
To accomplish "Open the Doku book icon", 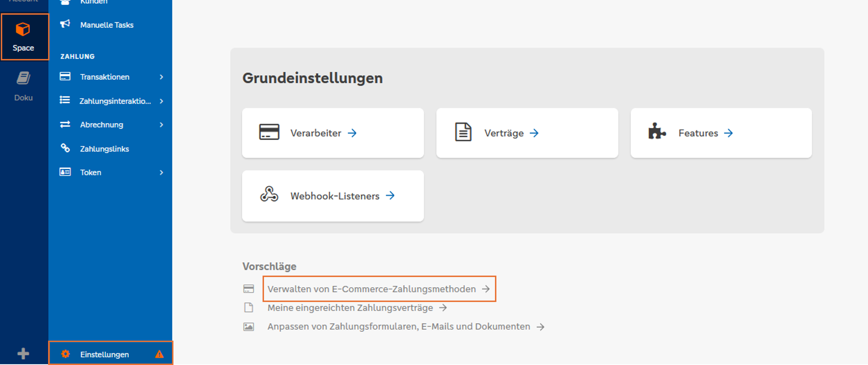I will [x=23, y=78].
